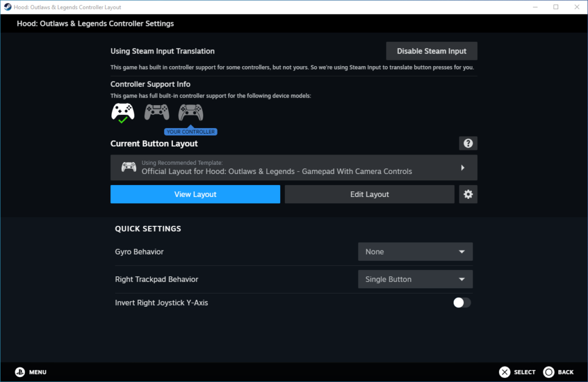Click the cross SELECT button icon
588x382 pixels.
[x=504, y=372]
